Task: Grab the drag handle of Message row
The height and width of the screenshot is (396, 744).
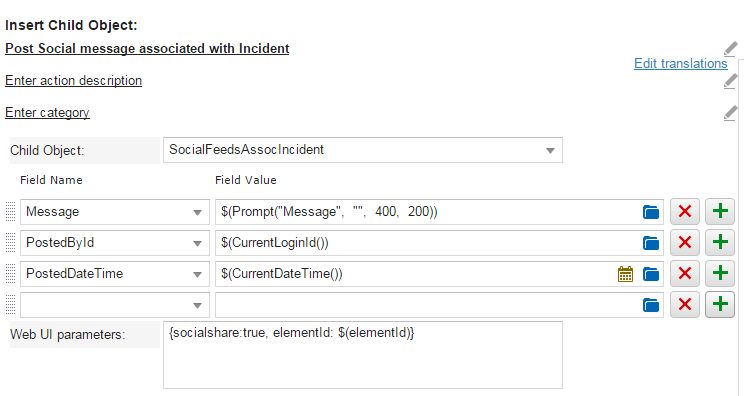Action: click(x=10, y=212)
